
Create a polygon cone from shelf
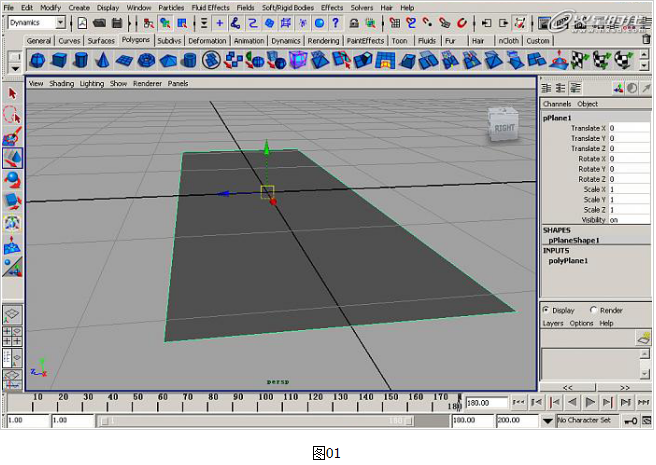coord(103,60)
